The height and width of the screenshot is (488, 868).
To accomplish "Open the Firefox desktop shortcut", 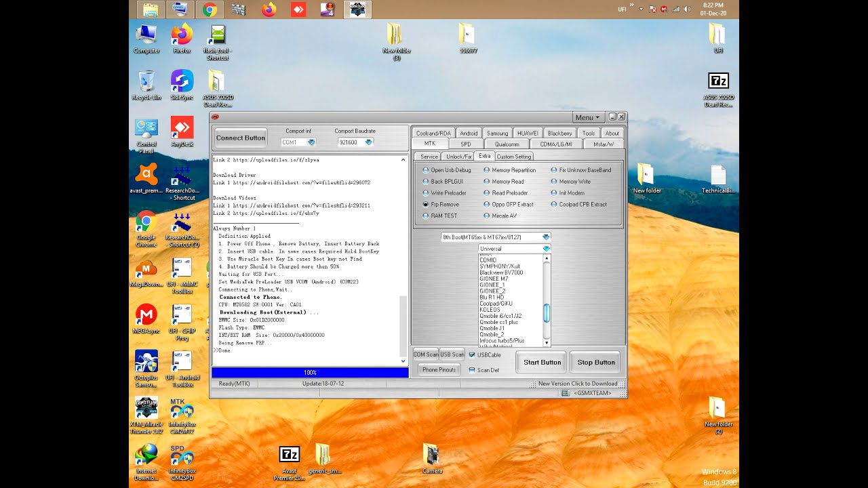I will (x=182, y=39).
